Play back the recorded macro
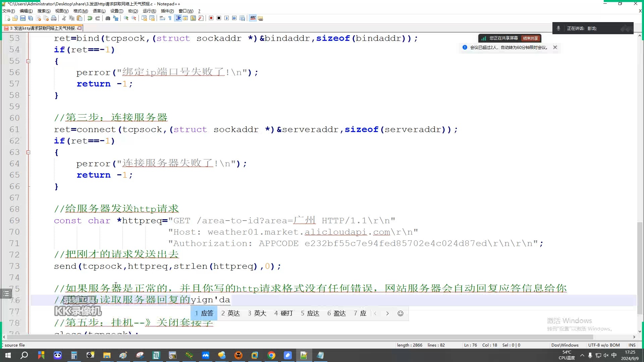644x362 pixels. point(226,18)
